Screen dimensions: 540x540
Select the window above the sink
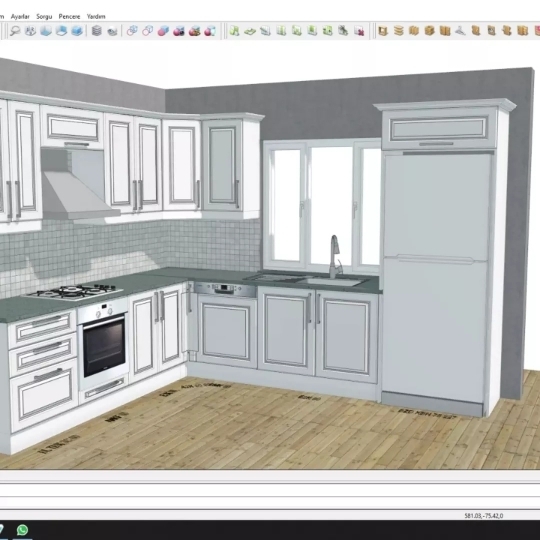click(322, 205)
